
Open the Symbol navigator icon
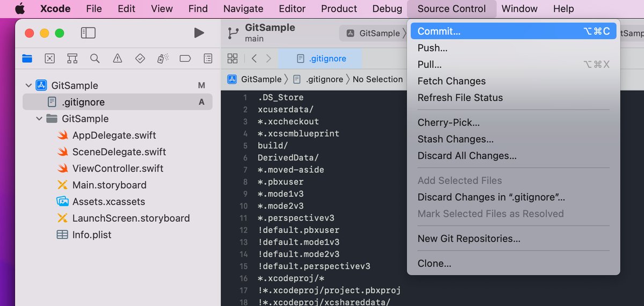(x=72, y=59)
